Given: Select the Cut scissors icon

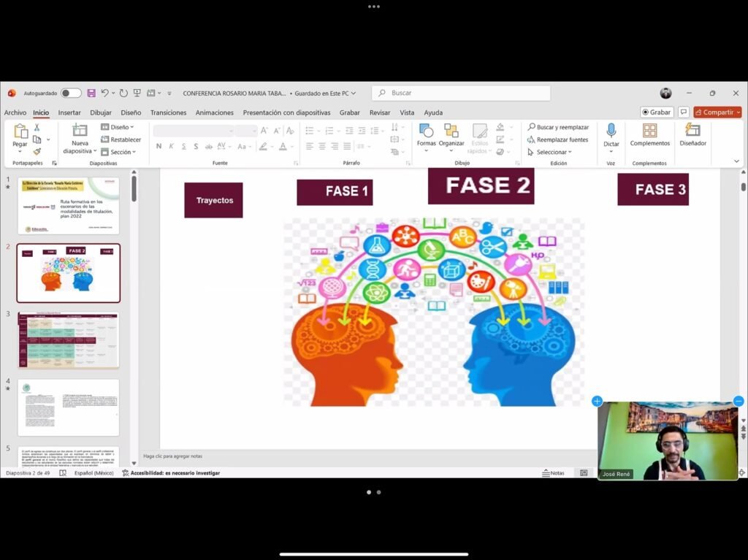Looking at the screenshot, I should tap(37, 127).
